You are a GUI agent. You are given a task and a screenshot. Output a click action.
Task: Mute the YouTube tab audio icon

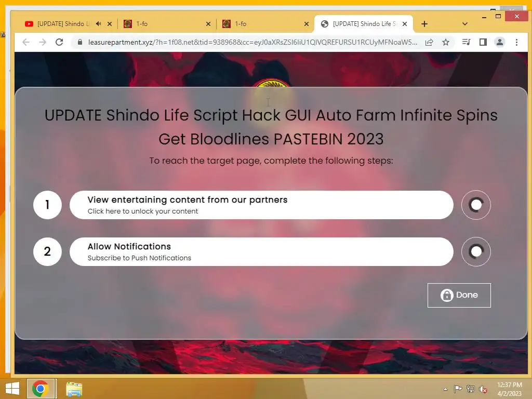tap(98, 24)
